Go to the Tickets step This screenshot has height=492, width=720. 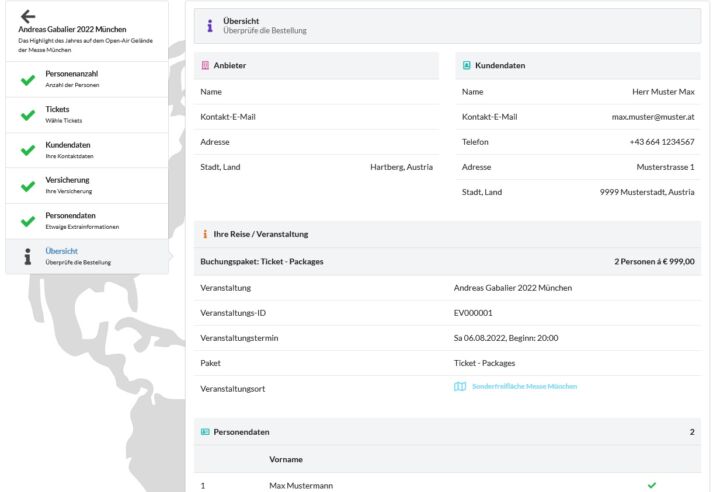(x=58, y=109)
